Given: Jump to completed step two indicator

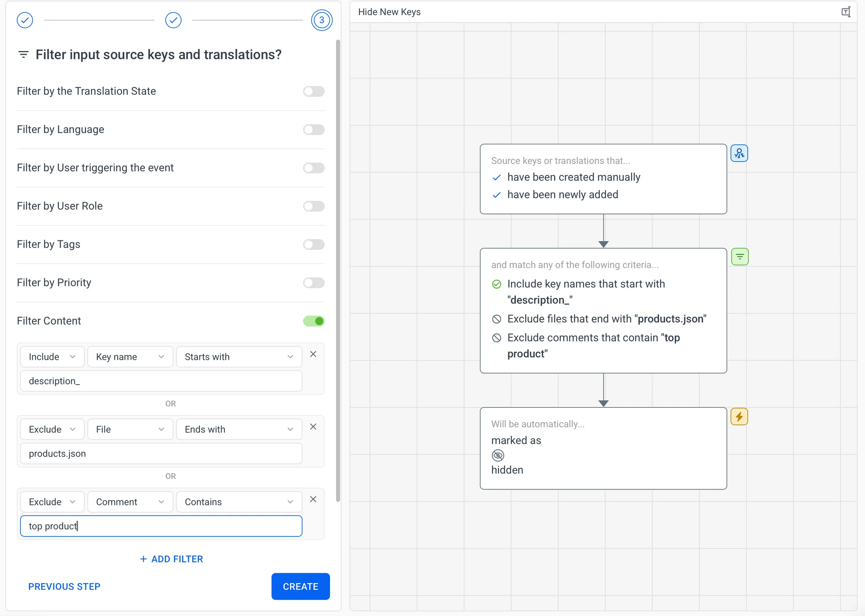Looking at the screenshot, I should [173, 20].
